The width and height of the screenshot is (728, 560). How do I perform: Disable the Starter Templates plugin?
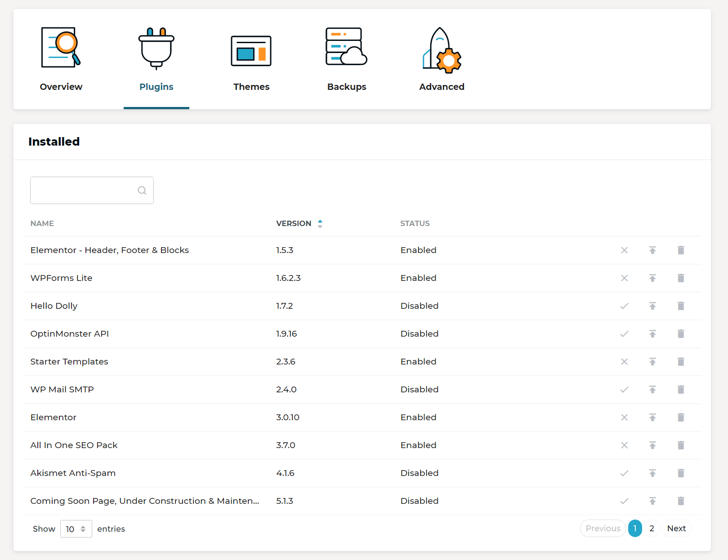click(x=624, y=362)
